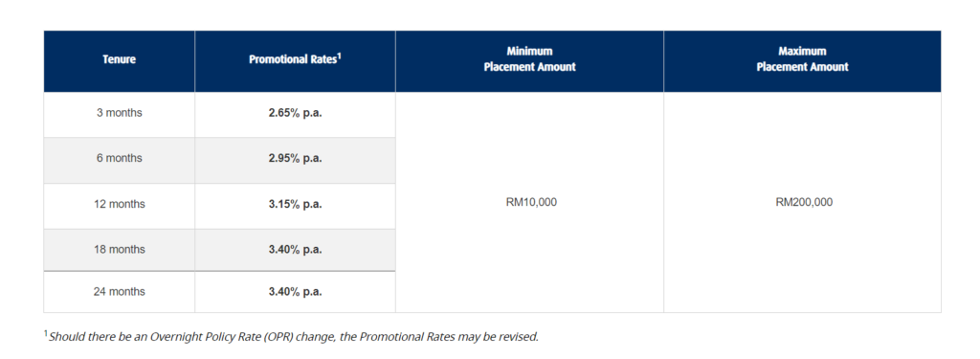This screenshot has height=359, width=980.
Task: Click the 24 months tenure cell
Action: pos(119,292)
